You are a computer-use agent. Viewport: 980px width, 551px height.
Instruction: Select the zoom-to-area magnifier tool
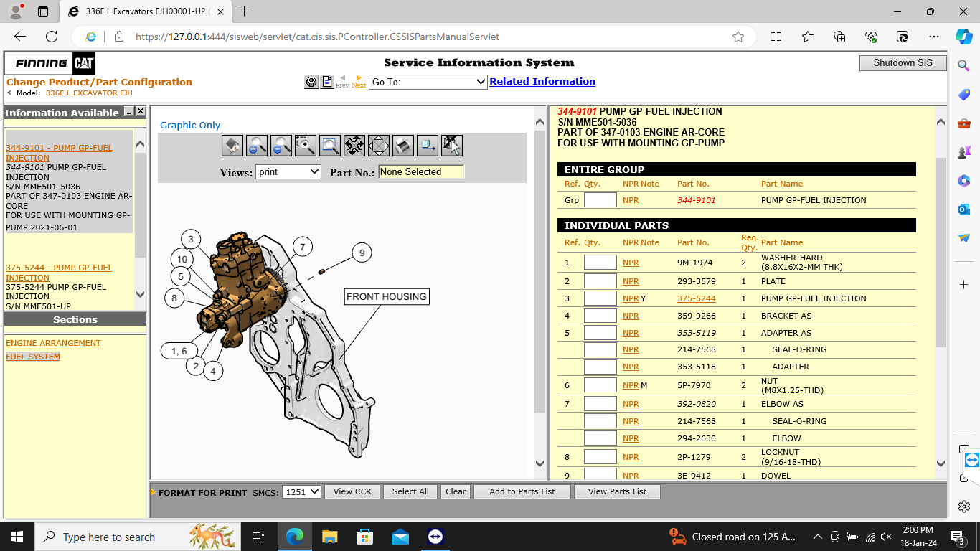305,145
